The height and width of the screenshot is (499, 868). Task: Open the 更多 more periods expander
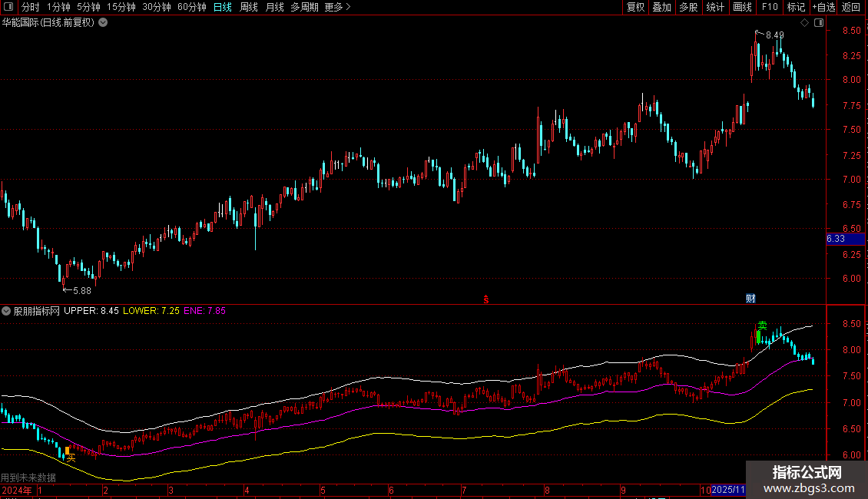(x=337, y=7)
